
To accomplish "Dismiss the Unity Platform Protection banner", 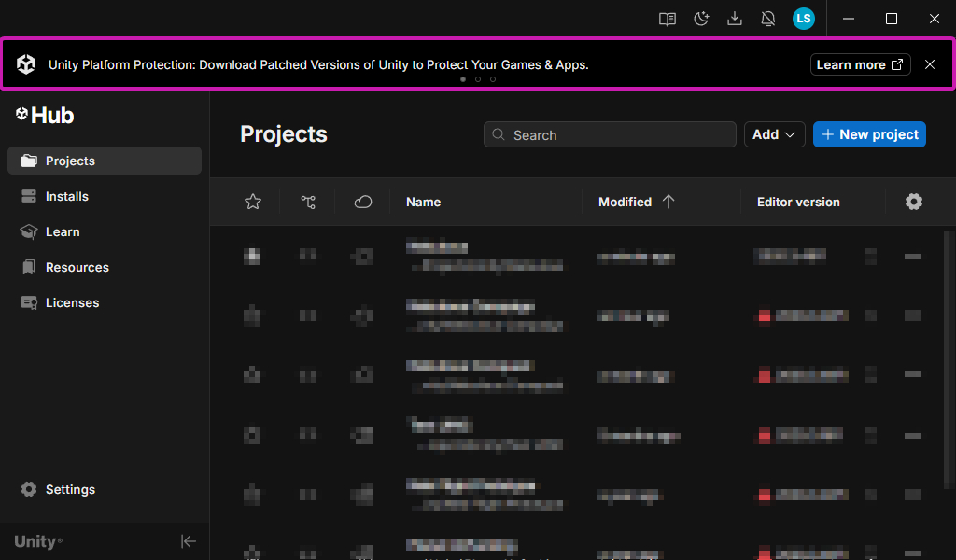I will click(930, 64).
